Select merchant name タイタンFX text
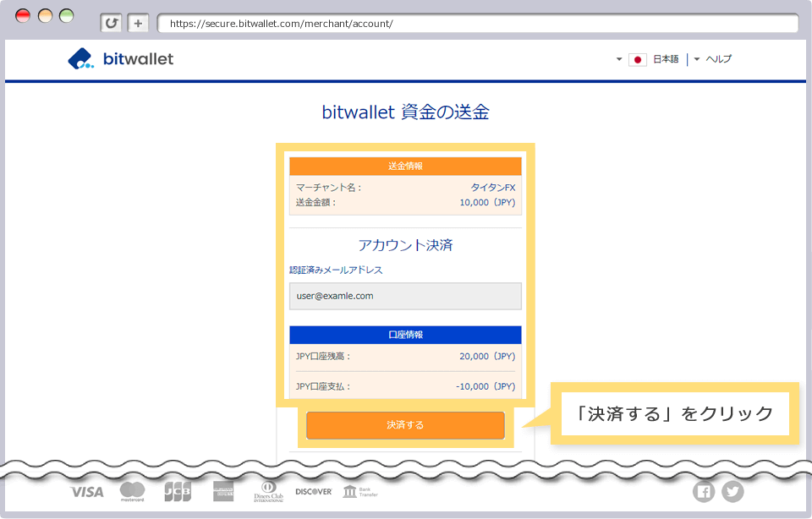Image resolution: width=812 pixels, height=519 pixels. coord(493,188)
